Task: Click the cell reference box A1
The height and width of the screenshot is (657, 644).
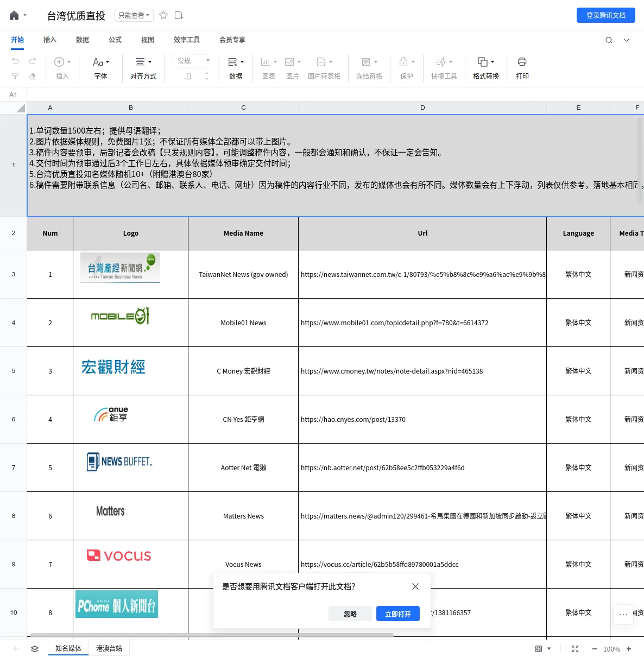Action: point(14,94)
